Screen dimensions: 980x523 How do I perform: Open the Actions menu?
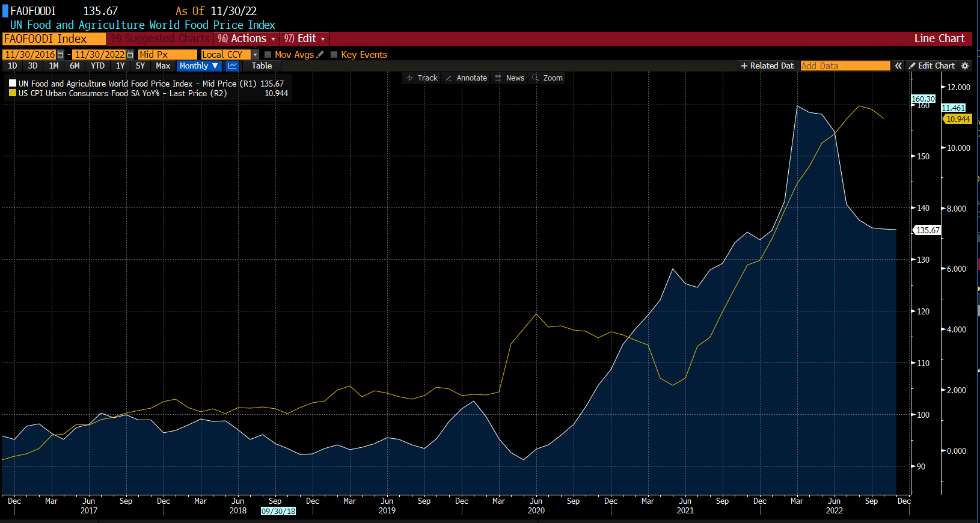247,38
